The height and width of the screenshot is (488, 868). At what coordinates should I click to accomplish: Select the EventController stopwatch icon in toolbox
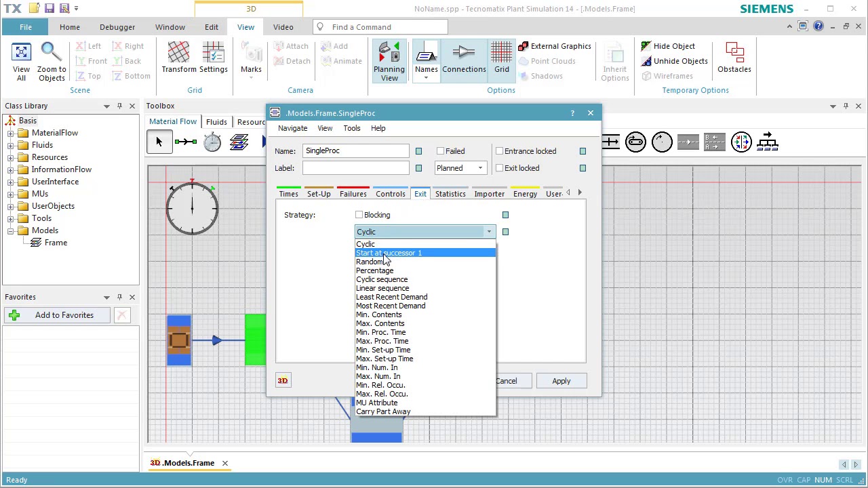click(x=212, y=142)
